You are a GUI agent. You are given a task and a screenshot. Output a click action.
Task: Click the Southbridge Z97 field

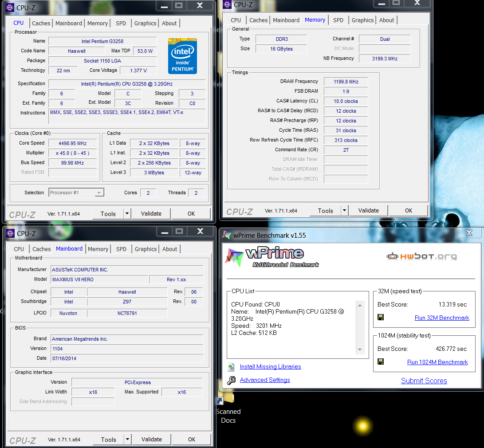point(127,302)
